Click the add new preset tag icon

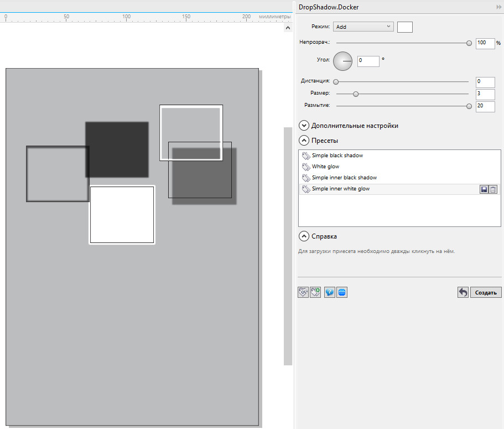click(316, 292)
